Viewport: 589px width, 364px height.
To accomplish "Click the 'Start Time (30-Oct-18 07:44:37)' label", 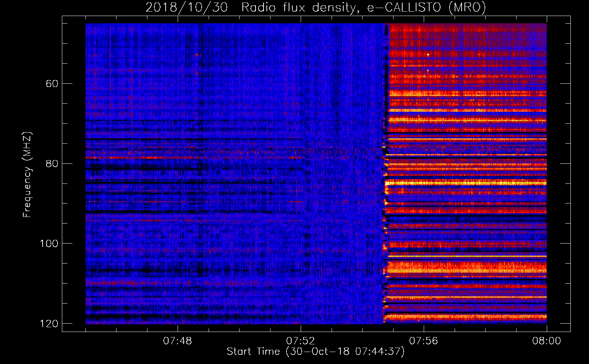I will 316,352.
